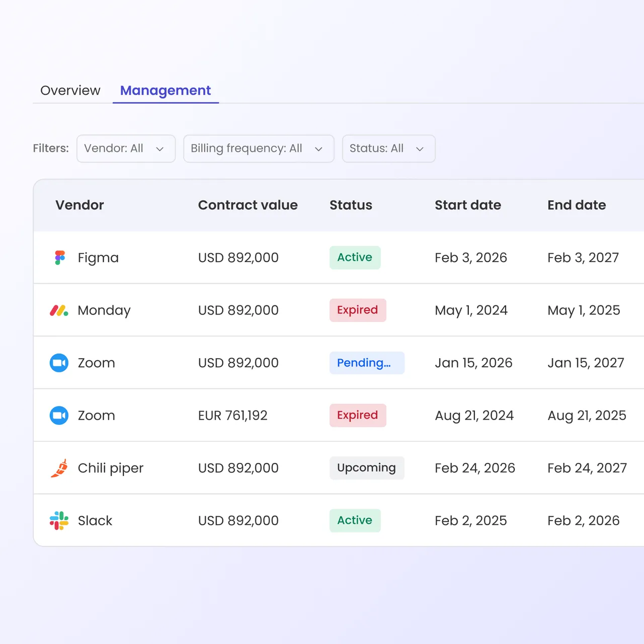Click the End date column header
The height and width of the screenshot is (644, 644).
click(x=577, y=205)
